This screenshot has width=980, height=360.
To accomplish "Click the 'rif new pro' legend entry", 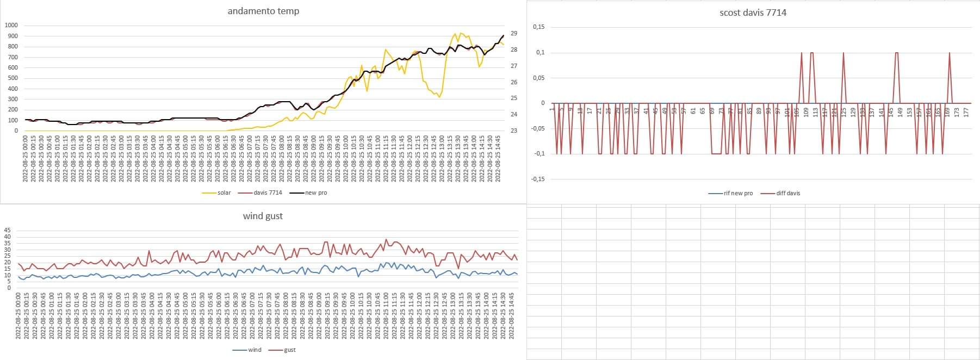I will point(730,193).
